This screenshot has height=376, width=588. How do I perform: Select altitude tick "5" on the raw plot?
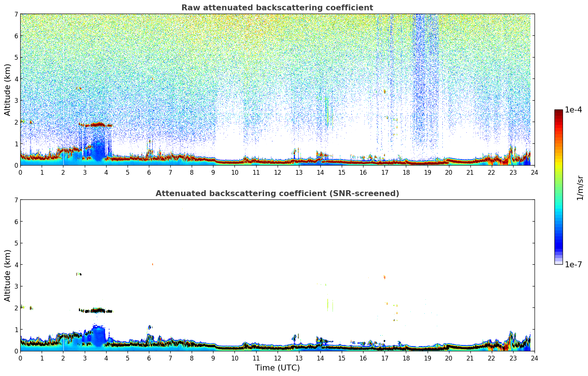point(16,57)
